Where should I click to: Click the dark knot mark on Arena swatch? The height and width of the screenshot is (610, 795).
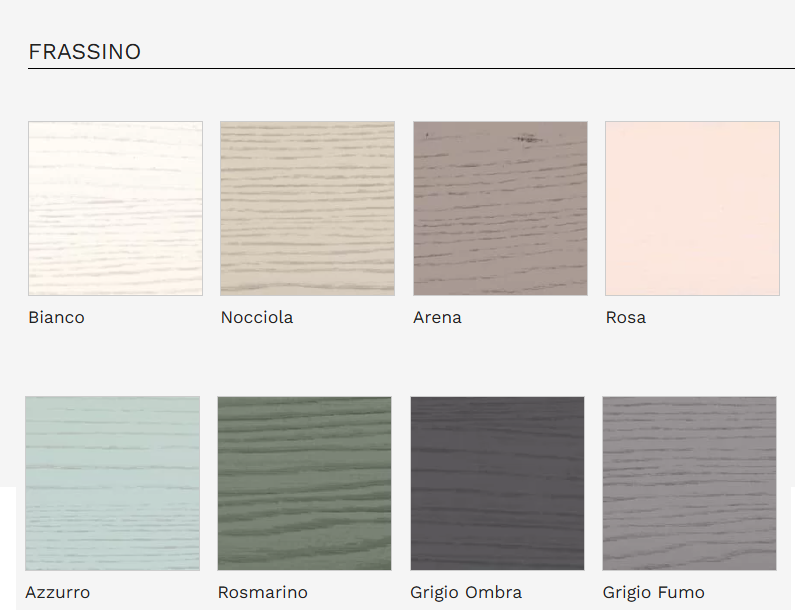[x=528, y=138]
